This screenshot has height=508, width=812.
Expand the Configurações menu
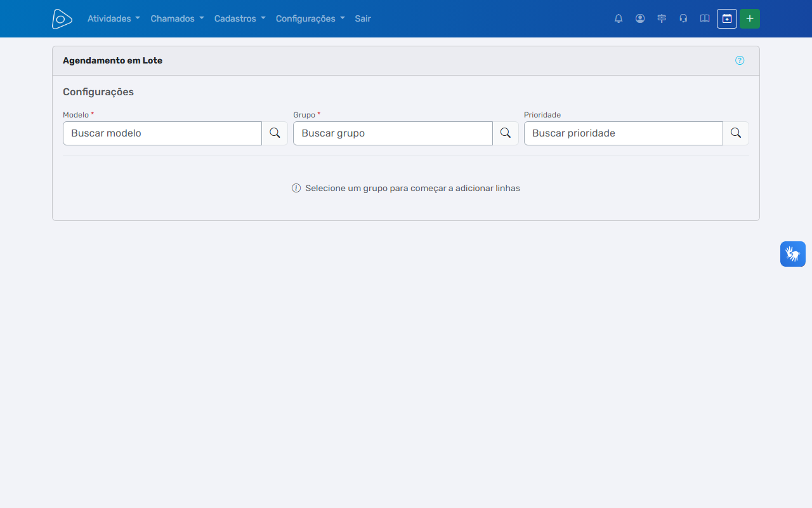point(310,19)
